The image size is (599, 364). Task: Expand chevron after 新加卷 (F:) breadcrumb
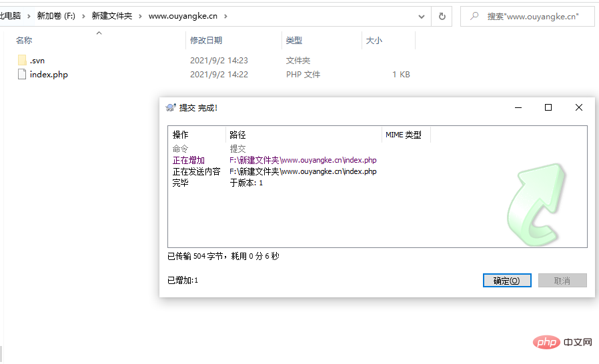tap(83, 16)
